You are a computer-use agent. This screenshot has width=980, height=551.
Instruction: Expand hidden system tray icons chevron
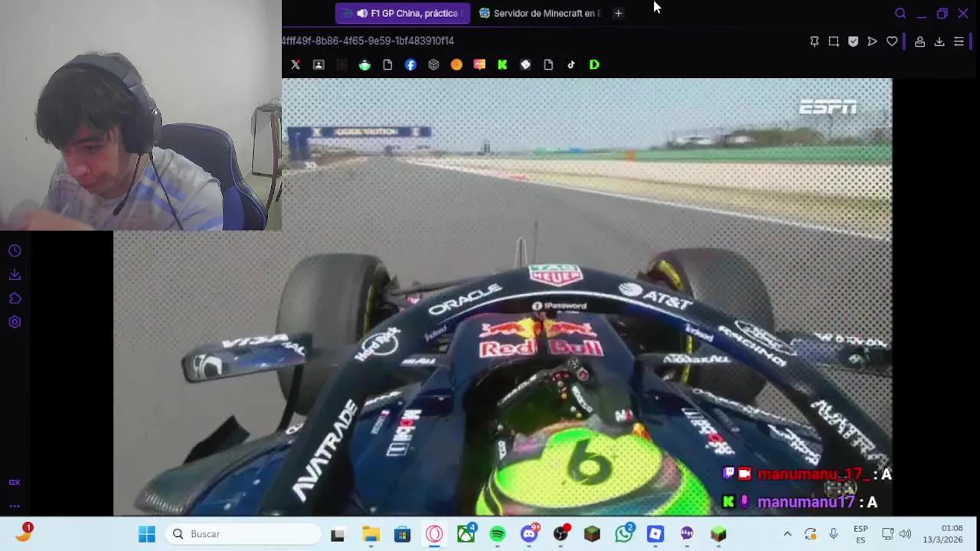[787, 534]
